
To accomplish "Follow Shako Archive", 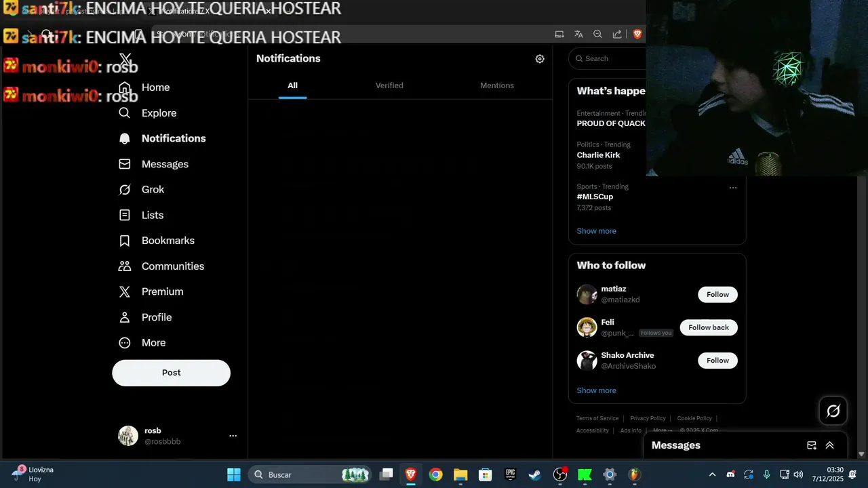I will pyautogui.click(x=717, y=361).
